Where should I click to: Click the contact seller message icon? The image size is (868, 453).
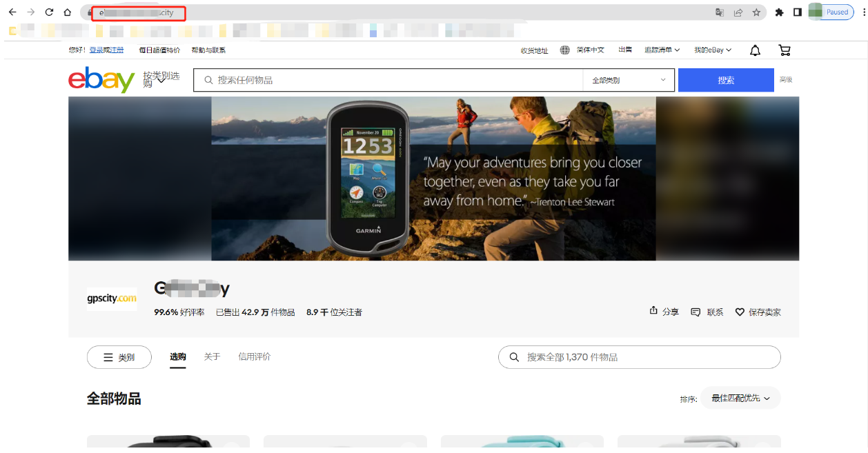pos(696,312)
